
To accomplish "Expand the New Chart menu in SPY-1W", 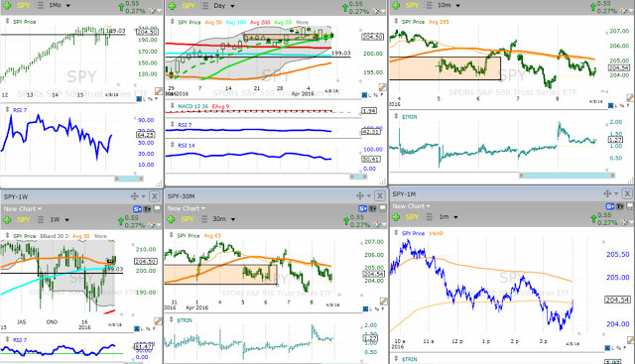I will [23, 209].
